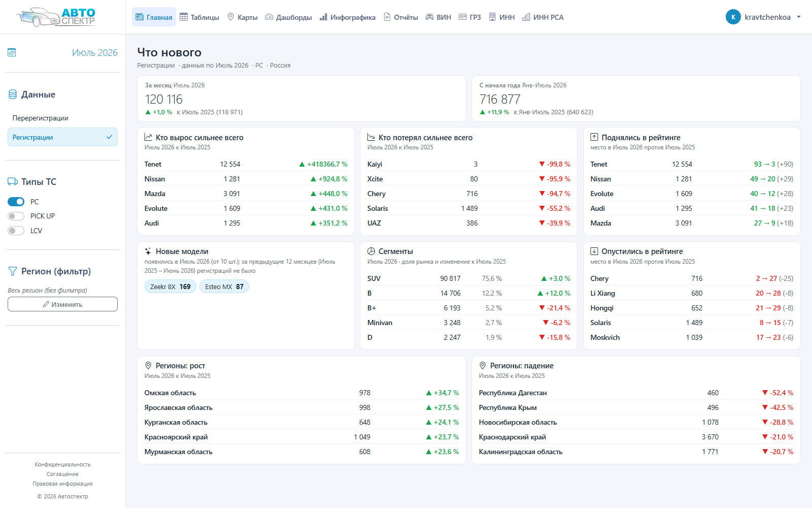812x508 pixels.
Task: Click the sparkle icon by Новые модели
Action: [148, 251]
